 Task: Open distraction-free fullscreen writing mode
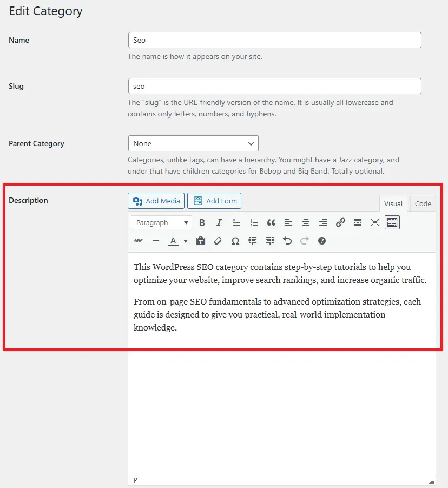pyautogui.click(x=374, y=222)
